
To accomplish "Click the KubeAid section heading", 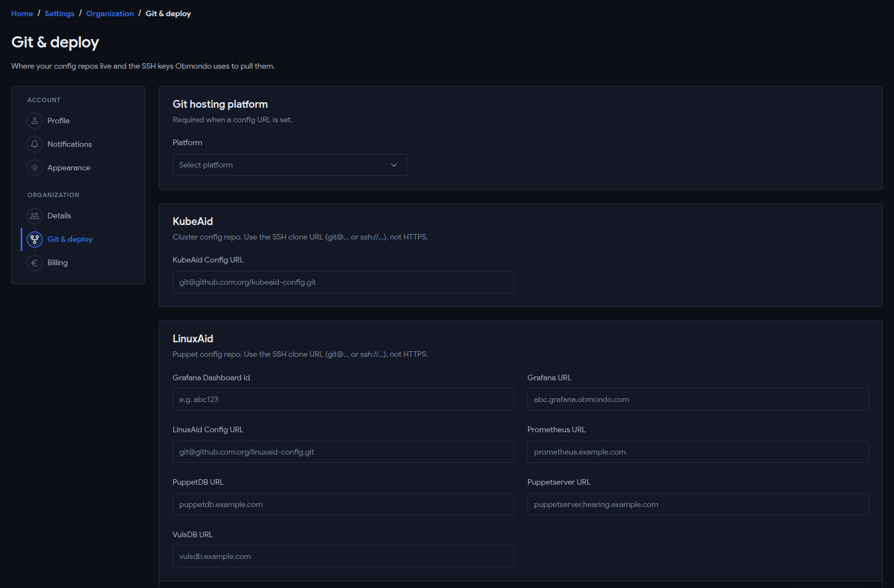I will tap(193, 222).
